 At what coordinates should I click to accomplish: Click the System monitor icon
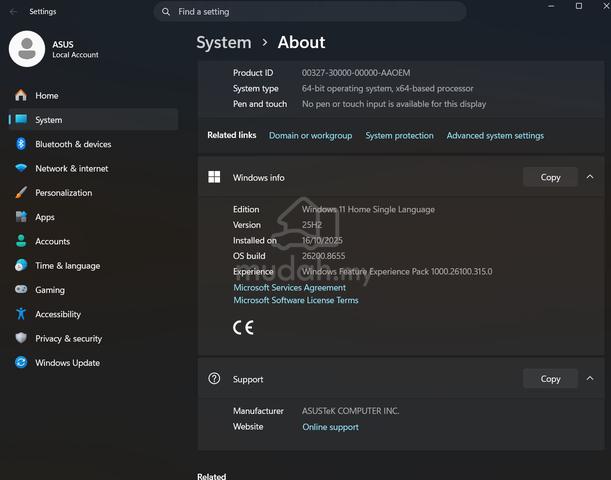click(x=21, y=119)
